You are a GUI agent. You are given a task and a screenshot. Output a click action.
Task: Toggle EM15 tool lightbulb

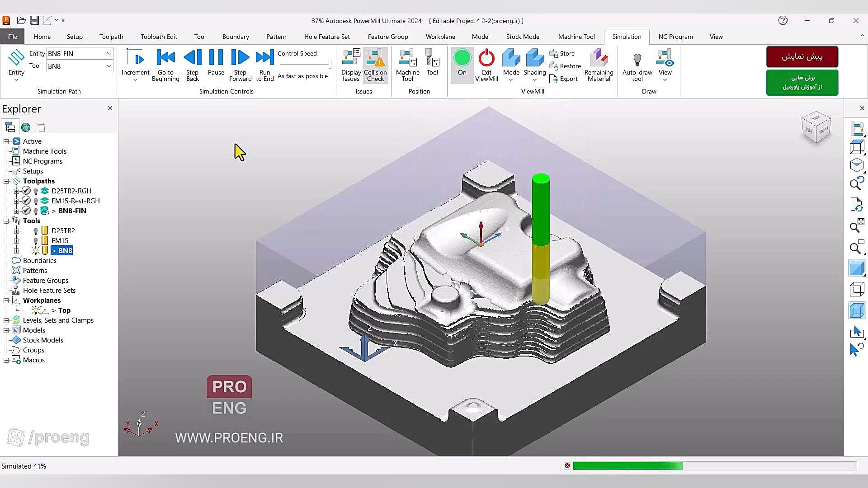36,241
